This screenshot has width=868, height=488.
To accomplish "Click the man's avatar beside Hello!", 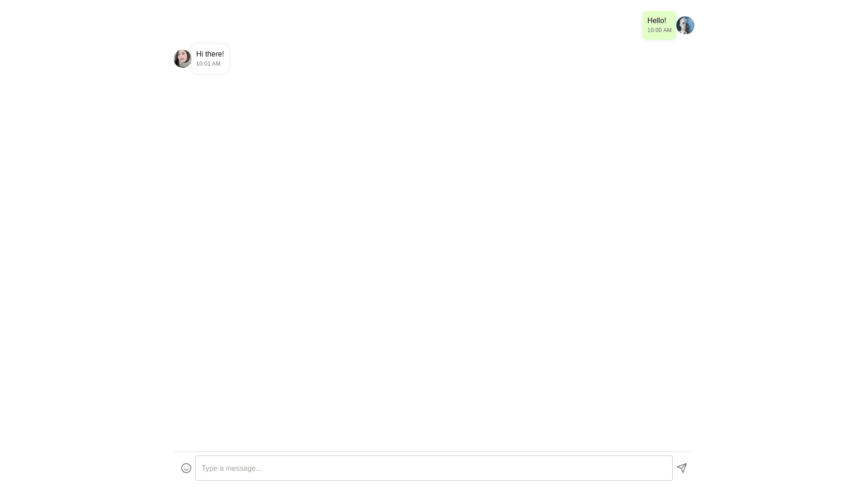I will pyautogui.click(x=685, y=25).
